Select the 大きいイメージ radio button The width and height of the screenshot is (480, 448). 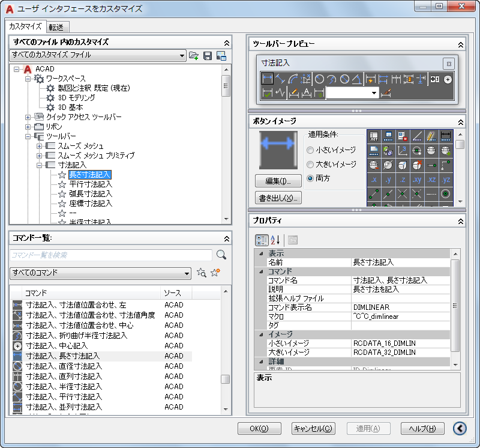310,165
